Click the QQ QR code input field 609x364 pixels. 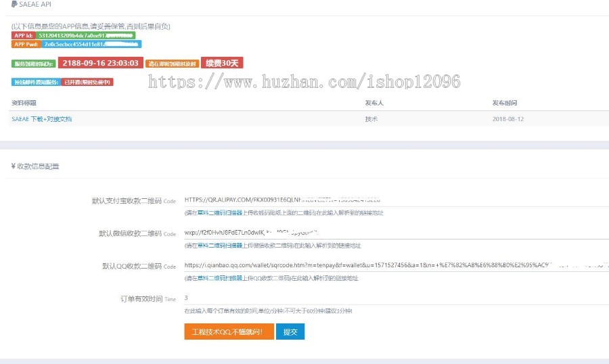point(396,265)
